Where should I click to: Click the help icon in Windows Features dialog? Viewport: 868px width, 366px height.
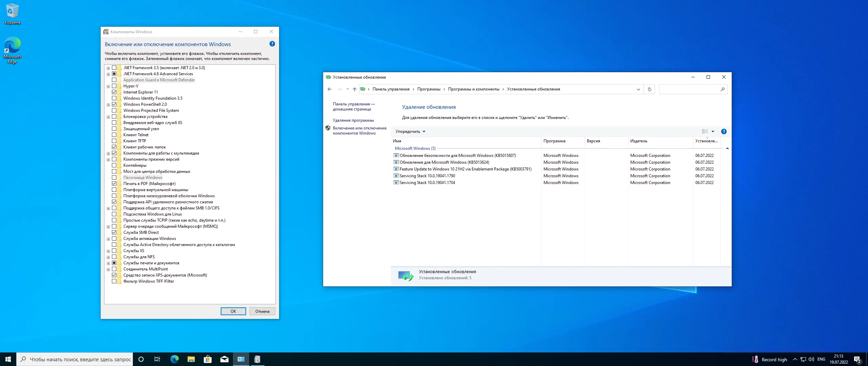click(x=272, y=44)
